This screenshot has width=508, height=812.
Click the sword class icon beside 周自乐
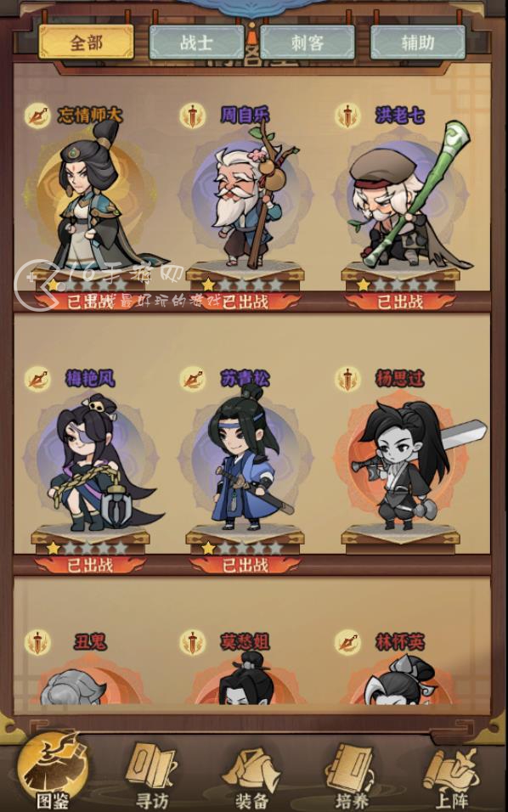click(193, 116)
